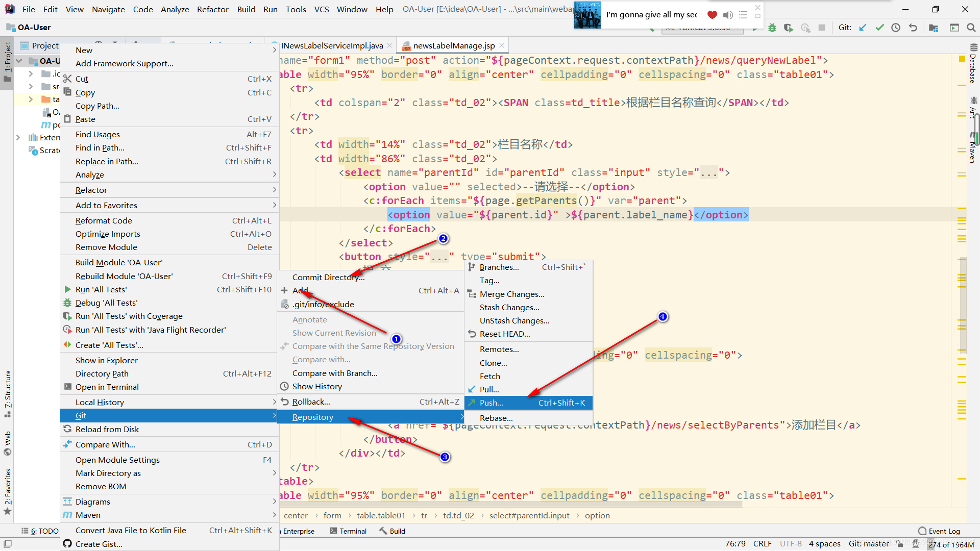
Task: Expand the OA-User root tree node
Action: [x=19, y=61]
